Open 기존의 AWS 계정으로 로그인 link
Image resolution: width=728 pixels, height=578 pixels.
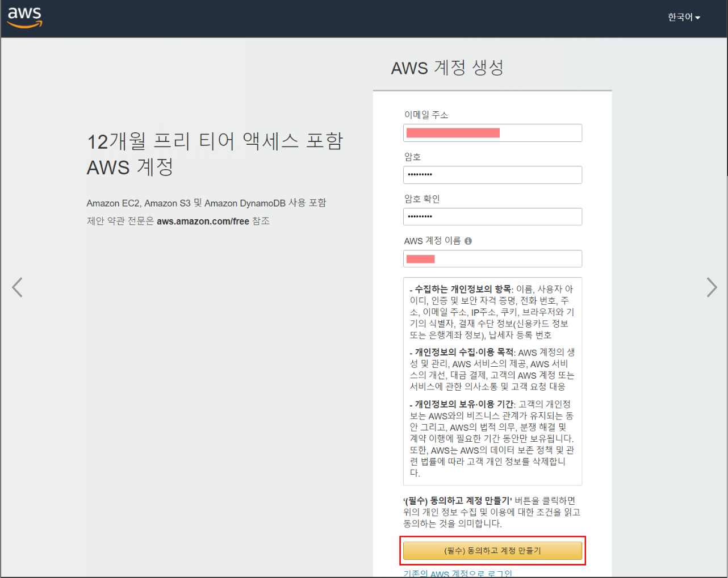coord(458,573)
